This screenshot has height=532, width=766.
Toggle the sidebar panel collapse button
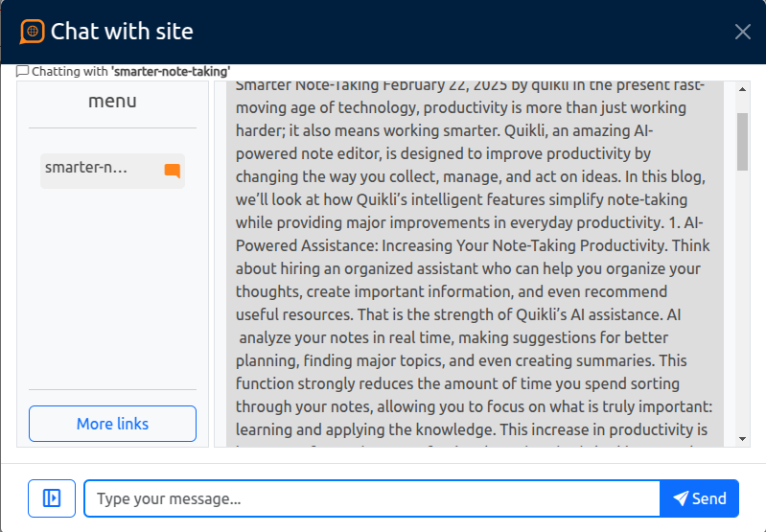point(52,498)
